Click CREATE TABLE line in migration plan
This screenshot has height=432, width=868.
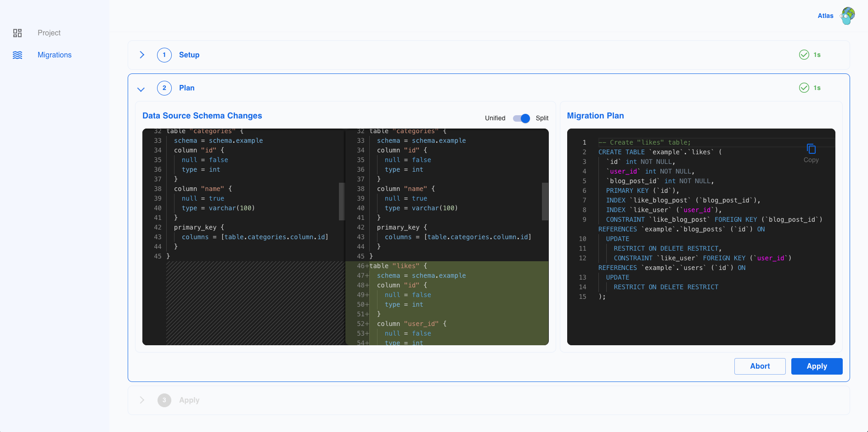pyautogui.click(x=660, y=152)
